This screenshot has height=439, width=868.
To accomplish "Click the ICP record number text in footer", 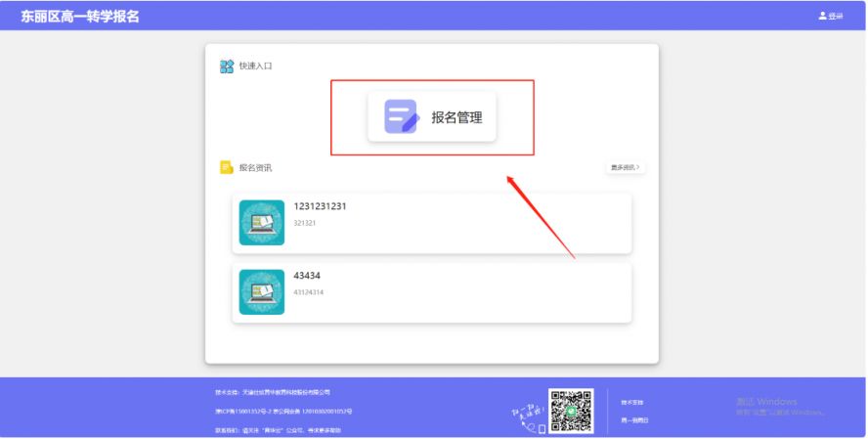I will point(283,412).
